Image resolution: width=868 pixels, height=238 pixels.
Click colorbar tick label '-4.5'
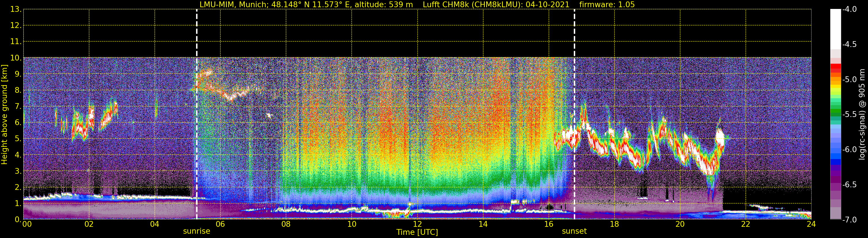(849, 44)
